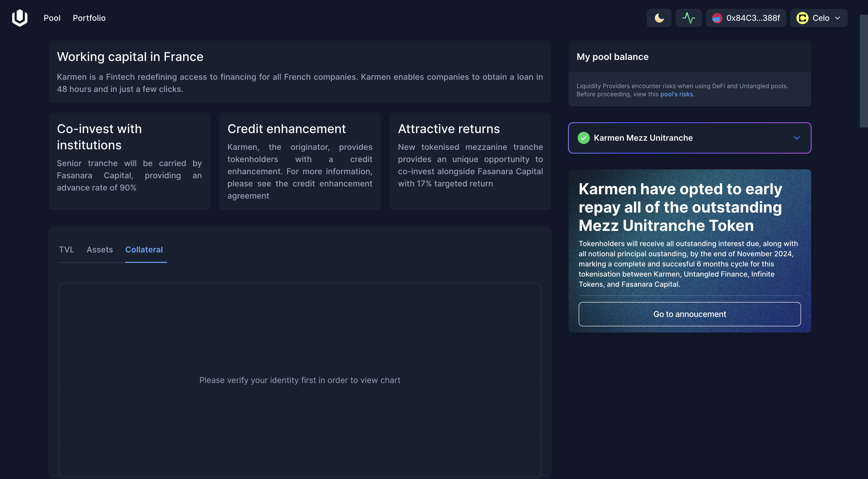Click the green checkmark beside Karmen Mezz
This screenshot has height=479, width=868.
583,138
